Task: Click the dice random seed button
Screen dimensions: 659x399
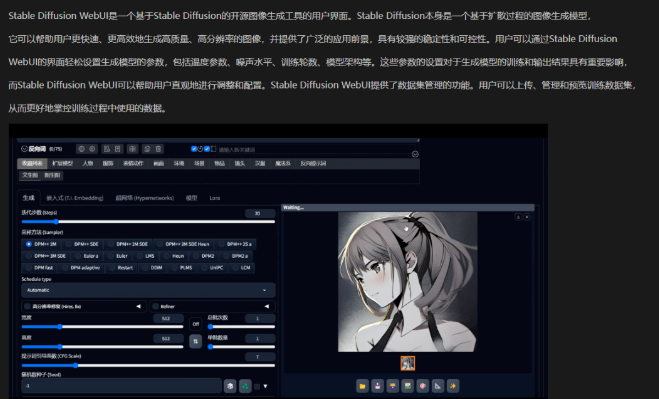Action: (x=230, y=386)
